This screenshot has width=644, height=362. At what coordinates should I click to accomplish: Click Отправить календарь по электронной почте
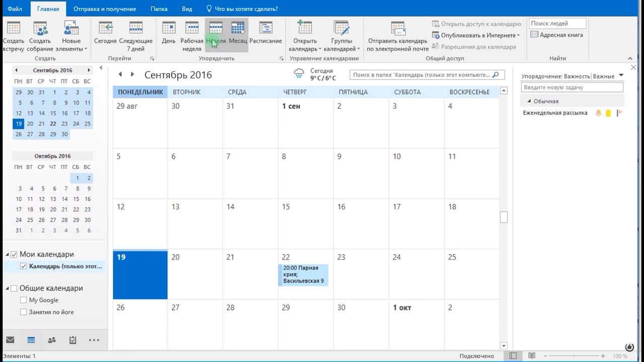pos(397,36)
